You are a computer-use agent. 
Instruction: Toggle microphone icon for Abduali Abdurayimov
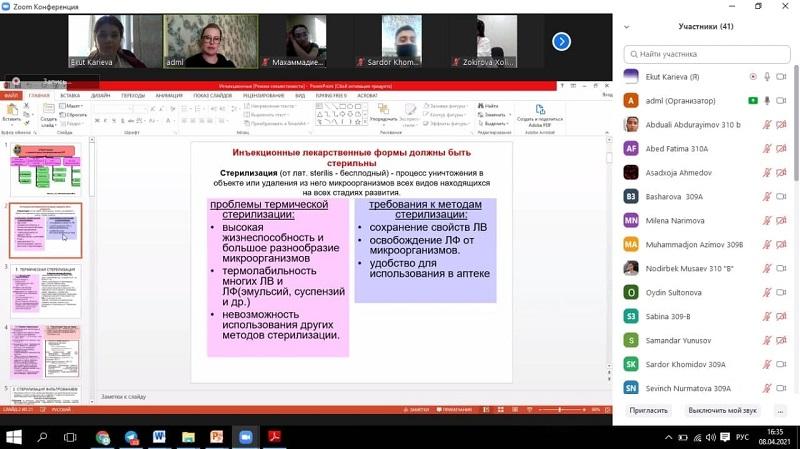click(767, 125)
